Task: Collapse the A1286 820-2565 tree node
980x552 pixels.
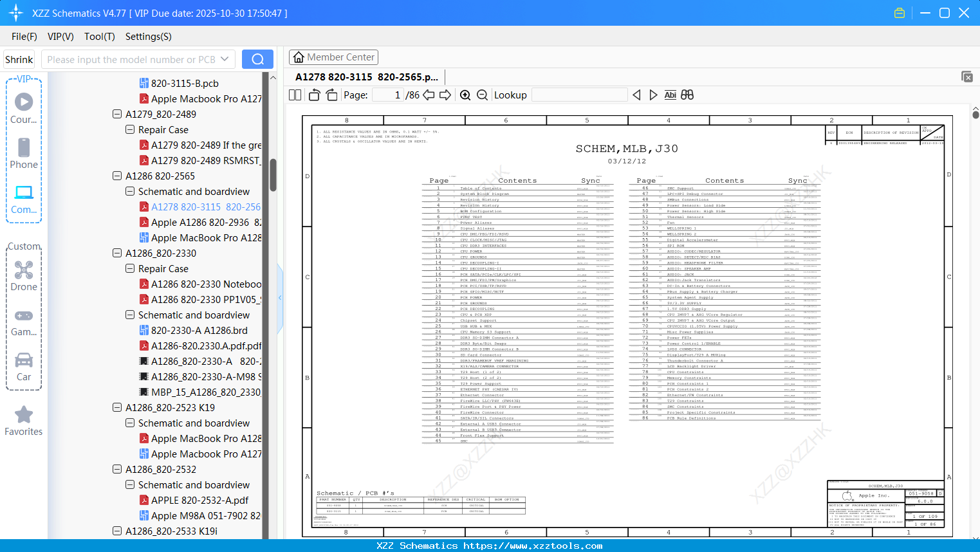Action: pyautogui.click(x=117, y=176)
